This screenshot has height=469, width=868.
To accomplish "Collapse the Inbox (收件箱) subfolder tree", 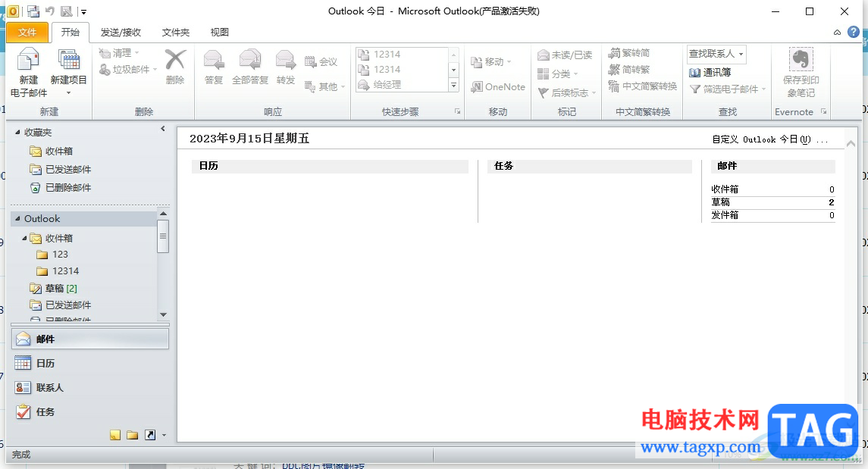I will pyautogui.click(x=24, y=238).
